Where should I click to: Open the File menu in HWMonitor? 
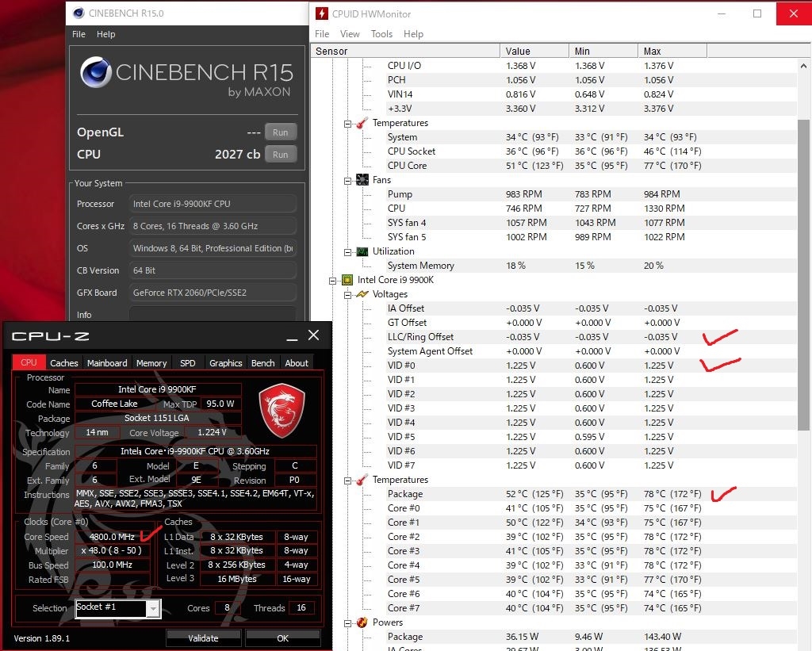pos(322,34)
